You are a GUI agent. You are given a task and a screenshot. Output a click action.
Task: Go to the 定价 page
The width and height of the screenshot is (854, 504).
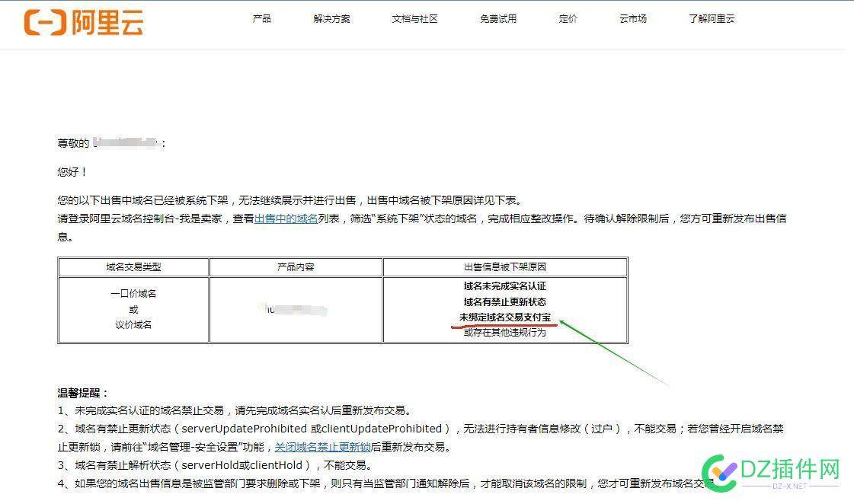coord(568,19)
